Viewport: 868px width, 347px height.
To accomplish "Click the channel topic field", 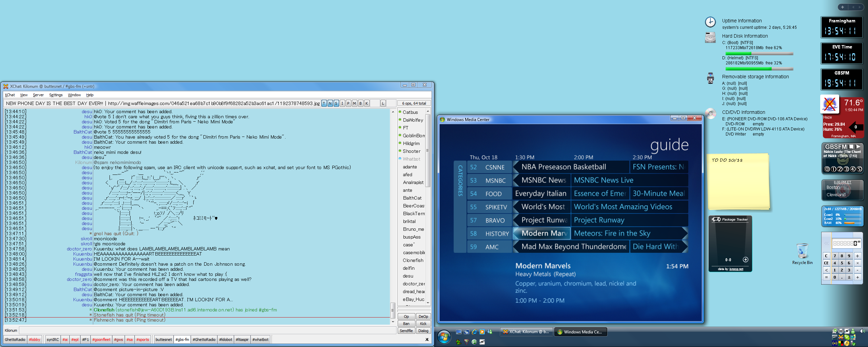I will click(x=162, y=103).
